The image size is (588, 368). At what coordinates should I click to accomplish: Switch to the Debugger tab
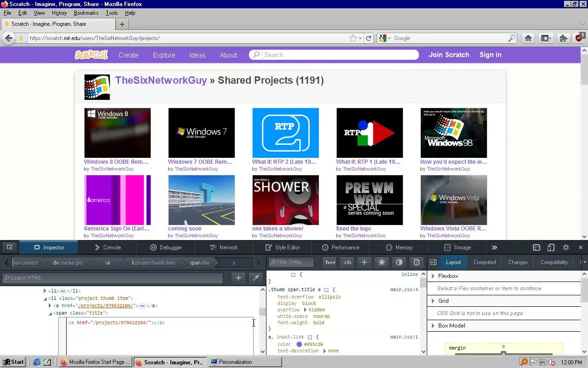click(166, 247)
